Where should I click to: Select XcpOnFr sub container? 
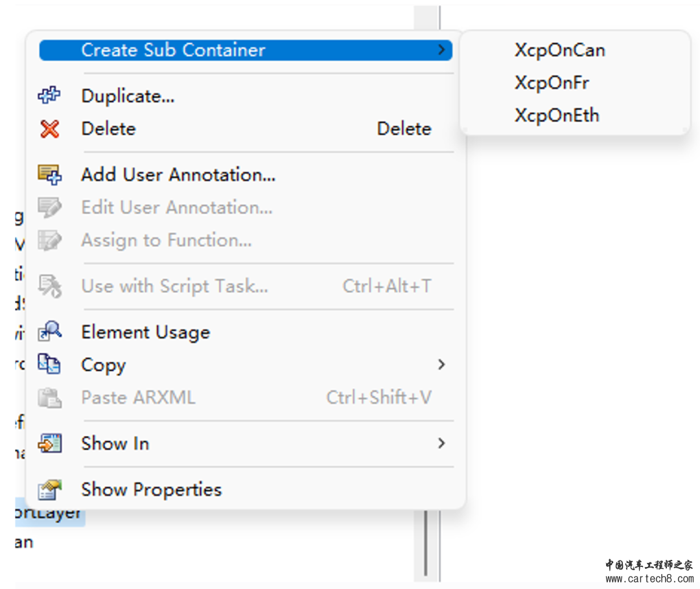[x=552, y=82]
